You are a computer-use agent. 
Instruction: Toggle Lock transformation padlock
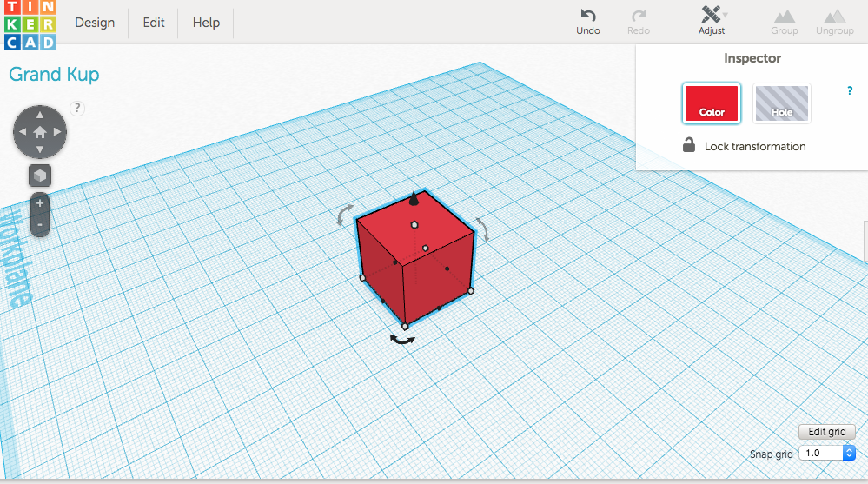click(689, 146)
